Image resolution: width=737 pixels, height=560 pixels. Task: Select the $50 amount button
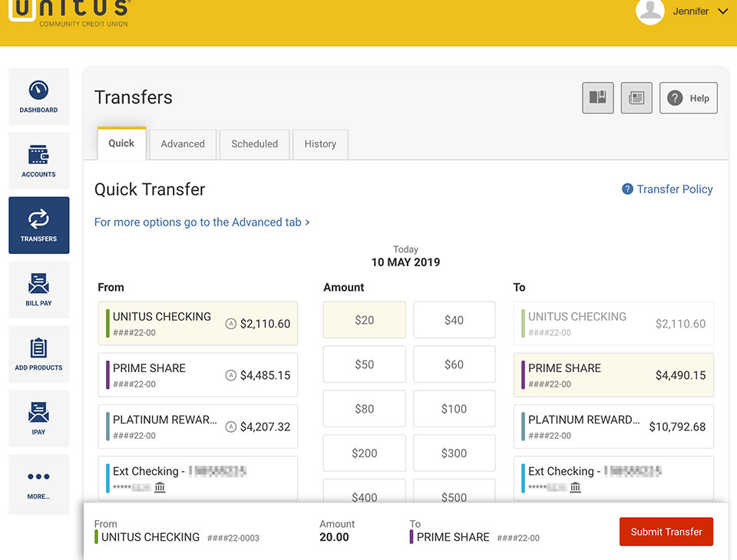[364, 364]
